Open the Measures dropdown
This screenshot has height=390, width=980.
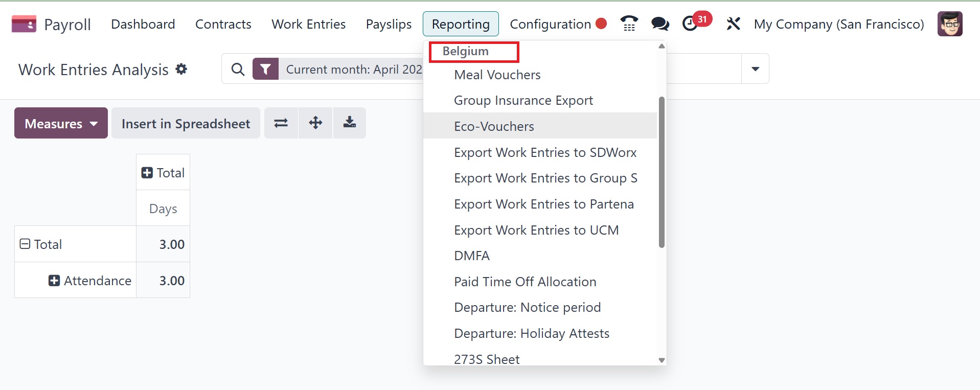click(61, 123)
